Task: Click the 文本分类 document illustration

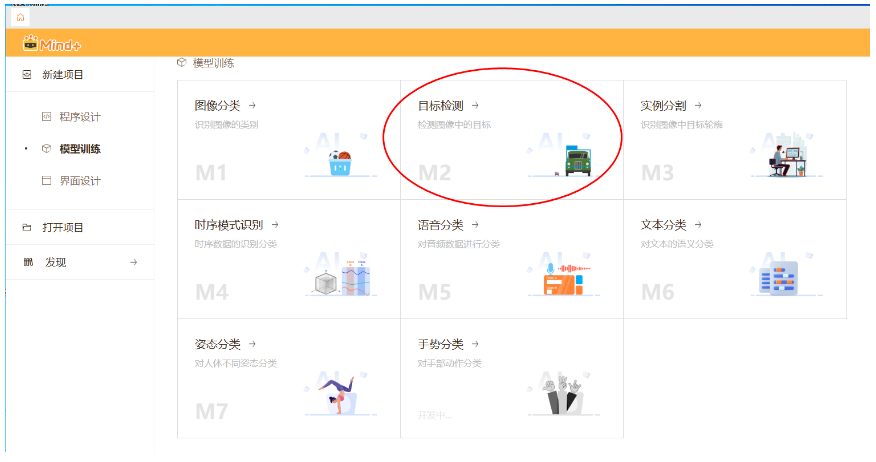Action: point(779,278)
